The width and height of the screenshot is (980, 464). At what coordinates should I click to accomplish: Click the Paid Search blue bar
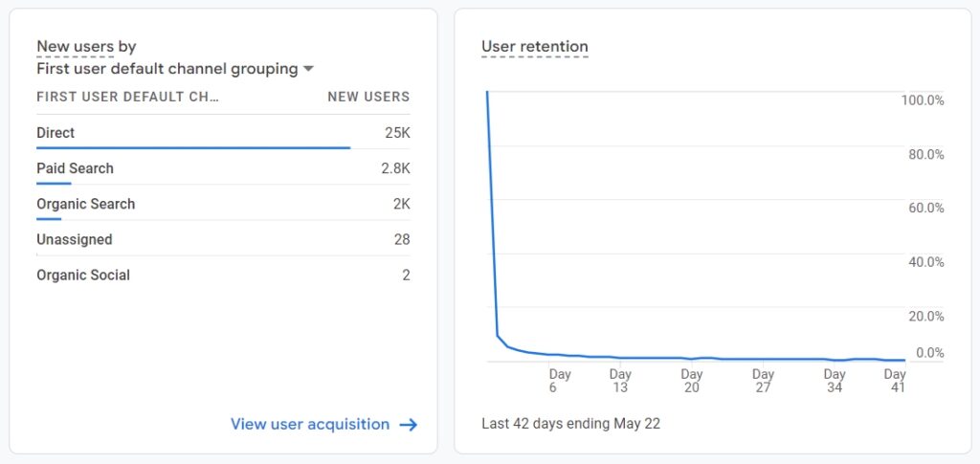[x=54, y=184]
